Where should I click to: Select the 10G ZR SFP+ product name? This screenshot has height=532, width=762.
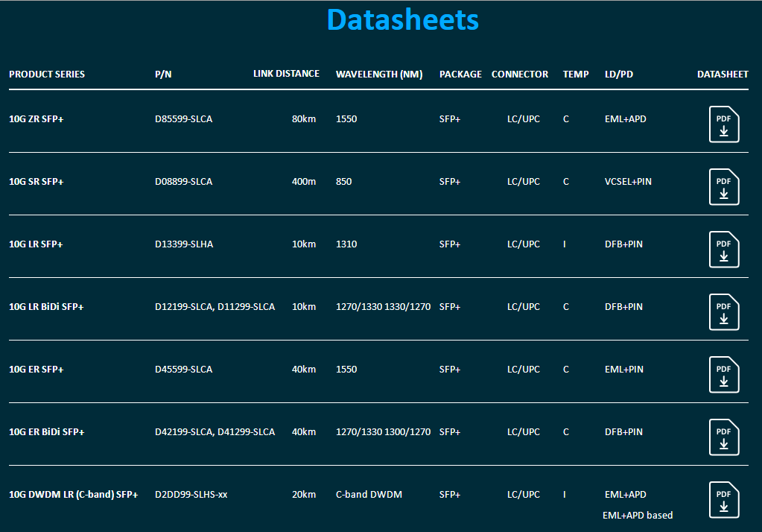[36, 119]
